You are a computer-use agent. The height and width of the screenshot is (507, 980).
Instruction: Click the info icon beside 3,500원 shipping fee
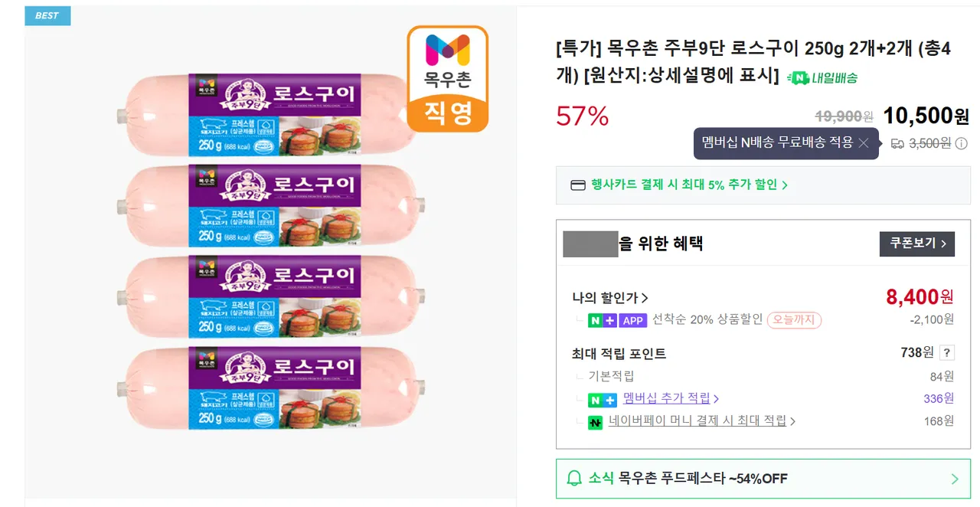pyautogui.click(x=962, y=143)
